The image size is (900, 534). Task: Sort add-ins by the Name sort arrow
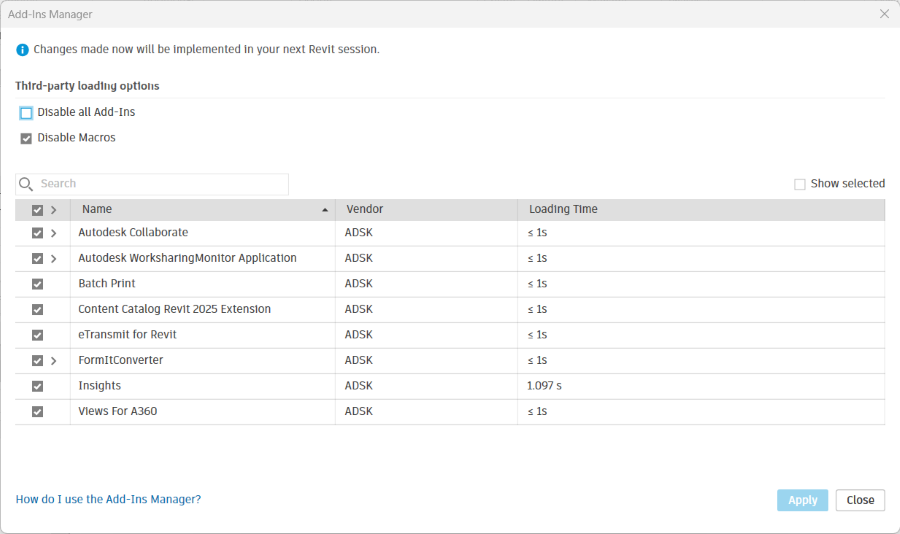pyautogui.click(x=324, y=210)
